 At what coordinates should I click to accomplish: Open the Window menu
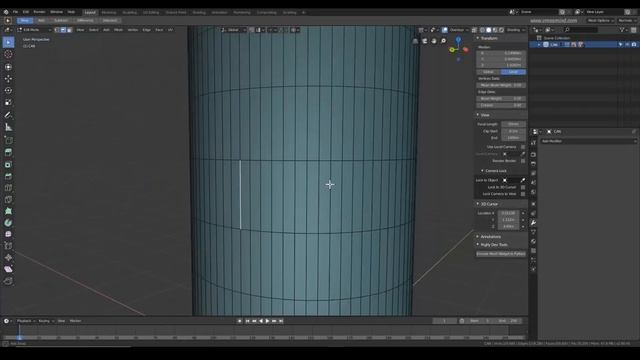tap(56, 12)
